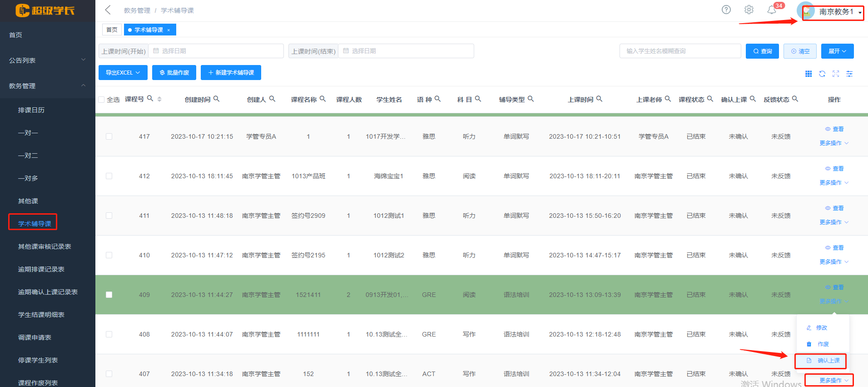Click search icon beside 课程号 column
This screenshot has width=868, height=387.
click(x=150, y=99)
